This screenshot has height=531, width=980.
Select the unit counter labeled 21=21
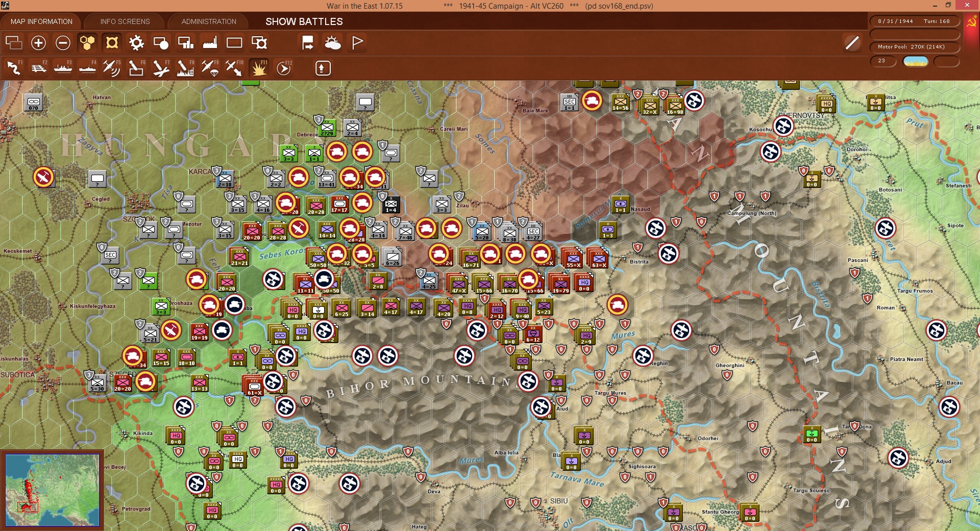(x=239, y=257)
